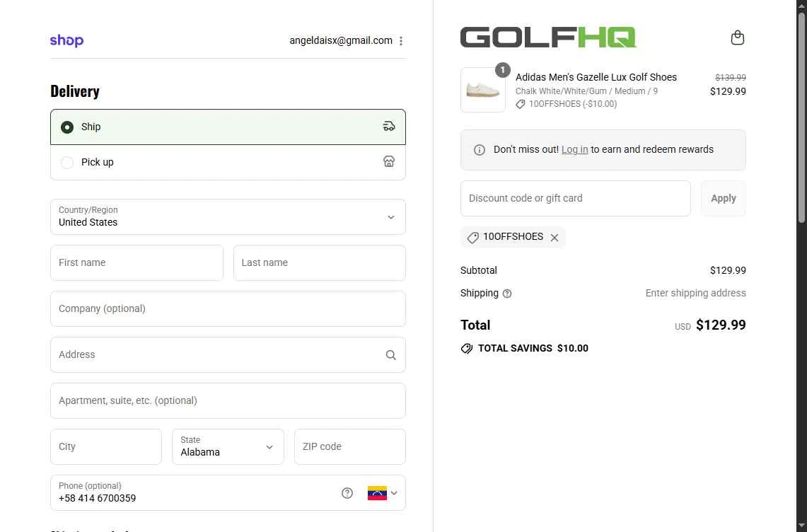
Task: Click the scrollbar down arrow
Action: tap(801, 526)
